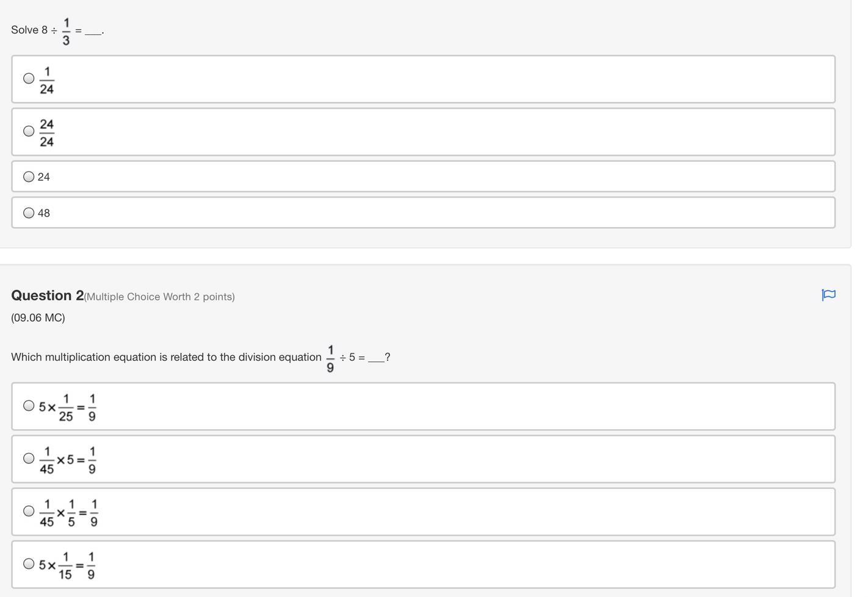The image size is (868, 597).
Task: Select radio option 1/45 × 1/5 = 1/9
Action: pyautogui.click(x=29, y=511)
